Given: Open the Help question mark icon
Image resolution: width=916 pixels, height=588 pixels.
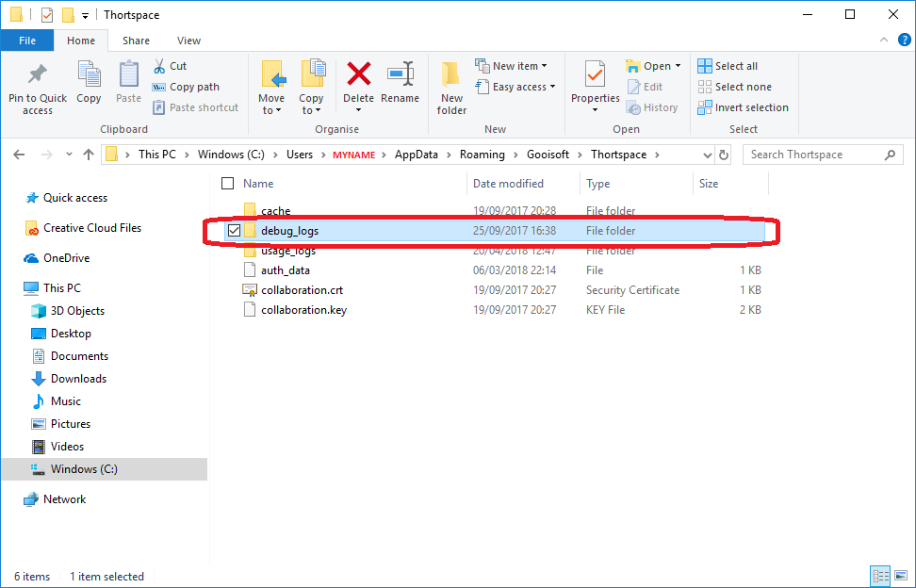Looking at the screenshot, I should click(x=905, y=41).
